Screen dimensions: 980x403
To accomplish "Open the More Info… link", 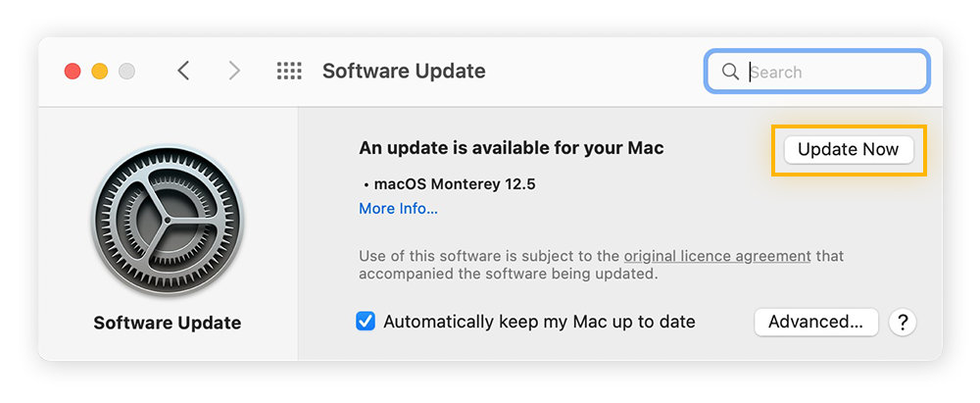I will coord(398,209).
